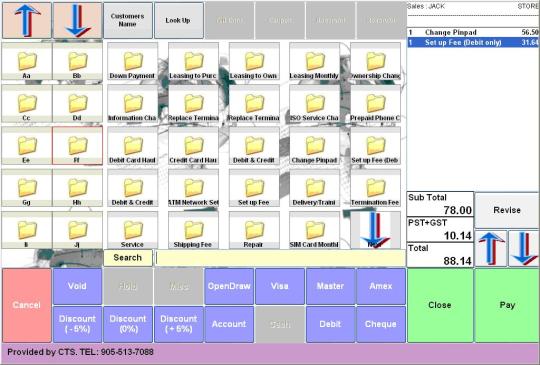Apply the Discount (-5%) button
540x365 pixels.
click(x=77, y=324)
